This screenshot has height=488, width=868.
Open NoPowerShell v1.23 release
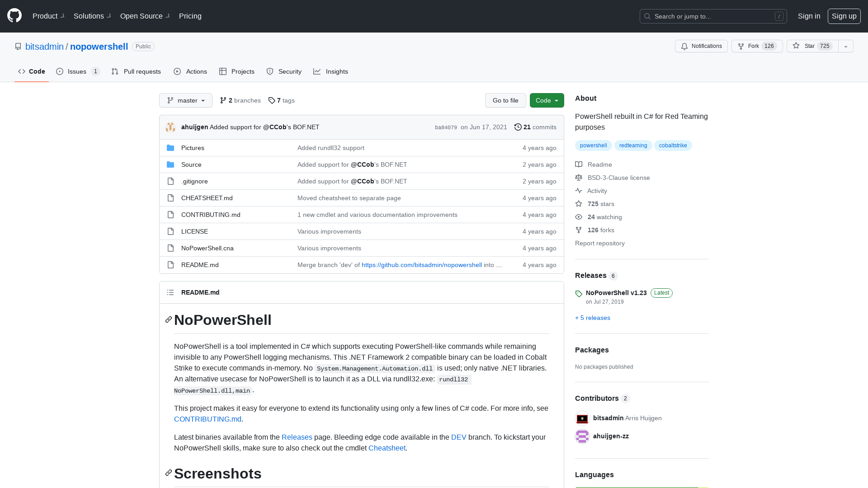pos(616,293)
